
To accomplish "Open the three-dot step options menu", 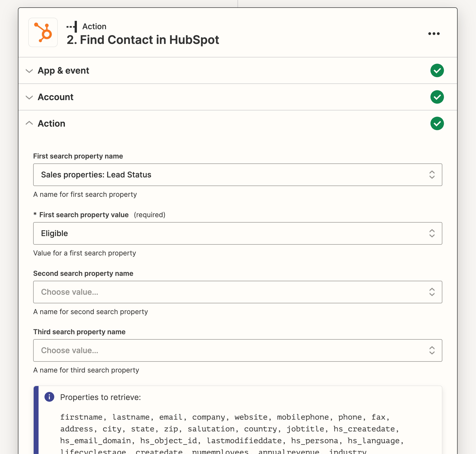I will [x=434, y=34].
